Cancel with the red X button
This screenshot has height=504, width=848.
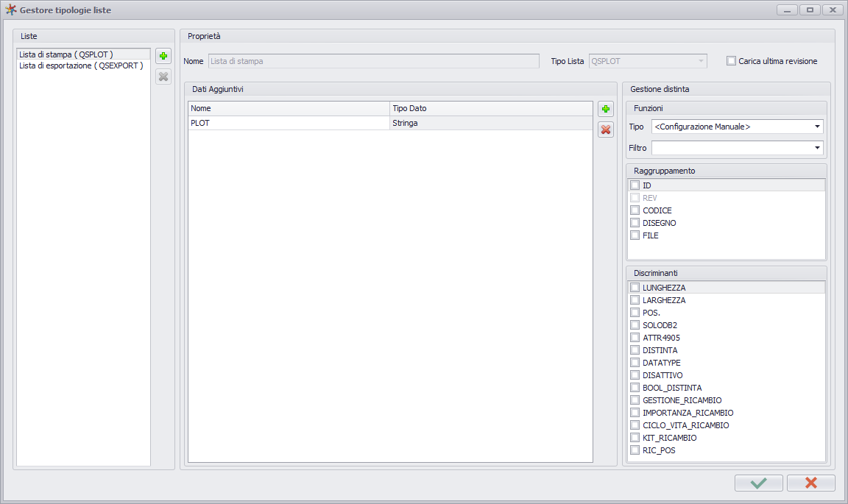[810, 483]
